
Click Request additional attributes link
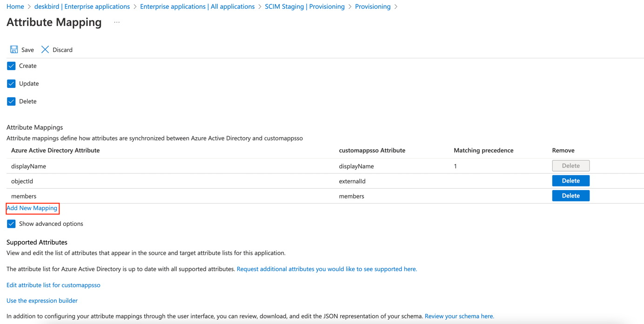(327, 269)
